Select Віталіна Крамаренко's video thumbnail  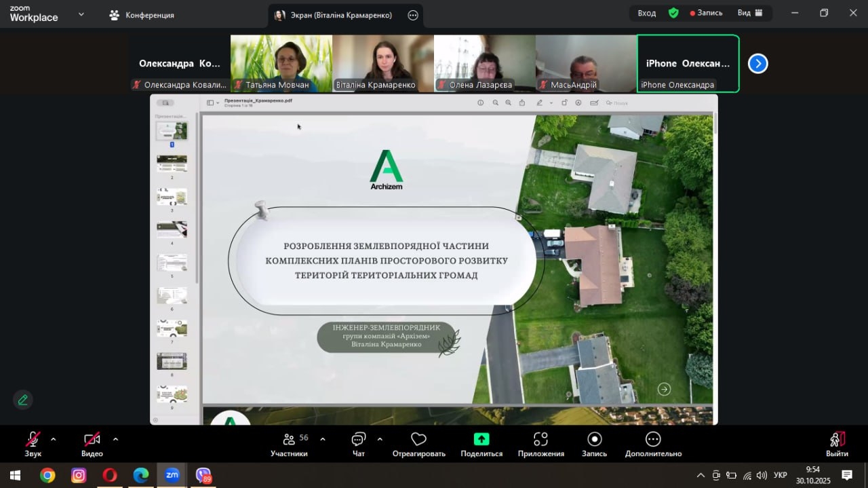pyautogui.click(x=383, y=63)
